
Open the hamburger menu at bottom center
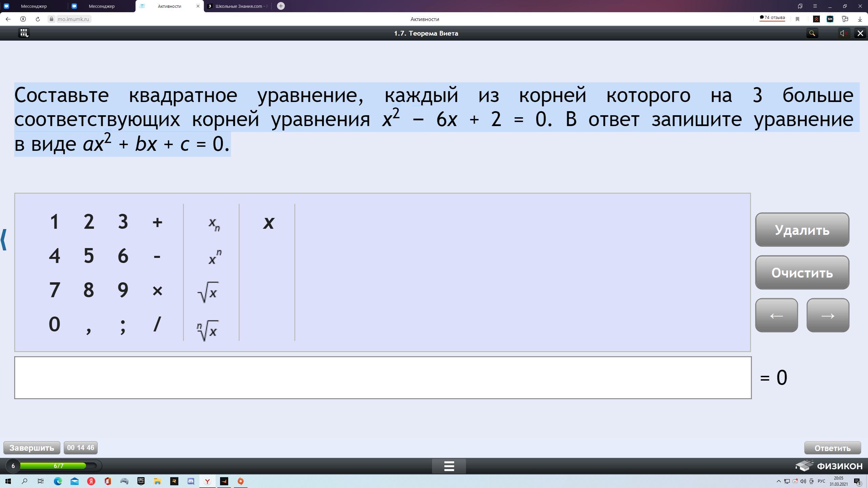[449, 466]
